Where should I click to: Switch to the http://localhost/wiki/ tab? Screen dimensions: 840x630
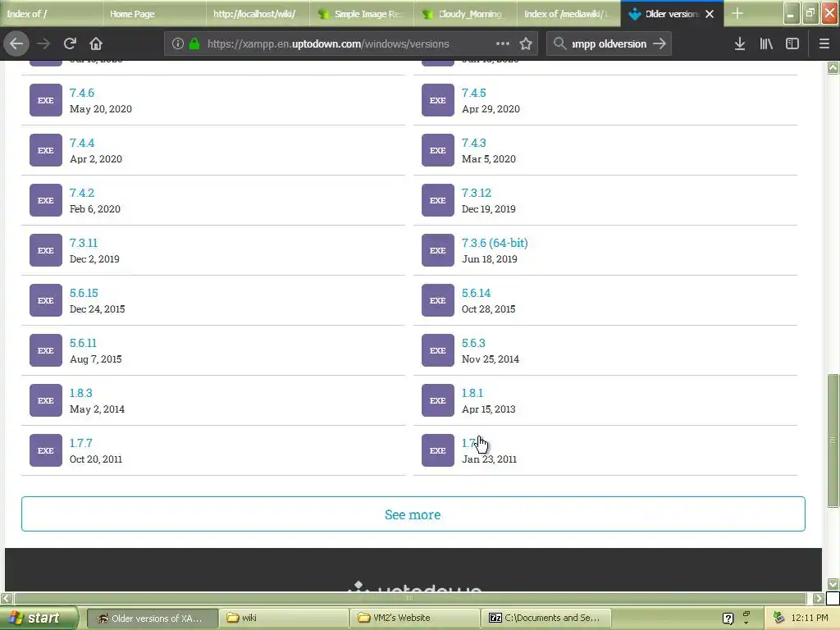258,13
